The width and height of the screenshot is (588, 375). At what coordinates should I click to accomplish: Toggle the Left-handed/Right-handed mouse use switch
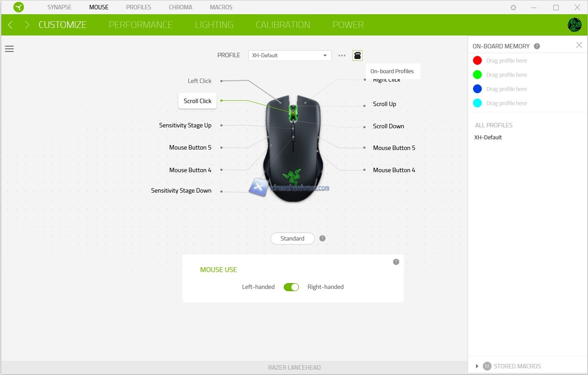291,287
